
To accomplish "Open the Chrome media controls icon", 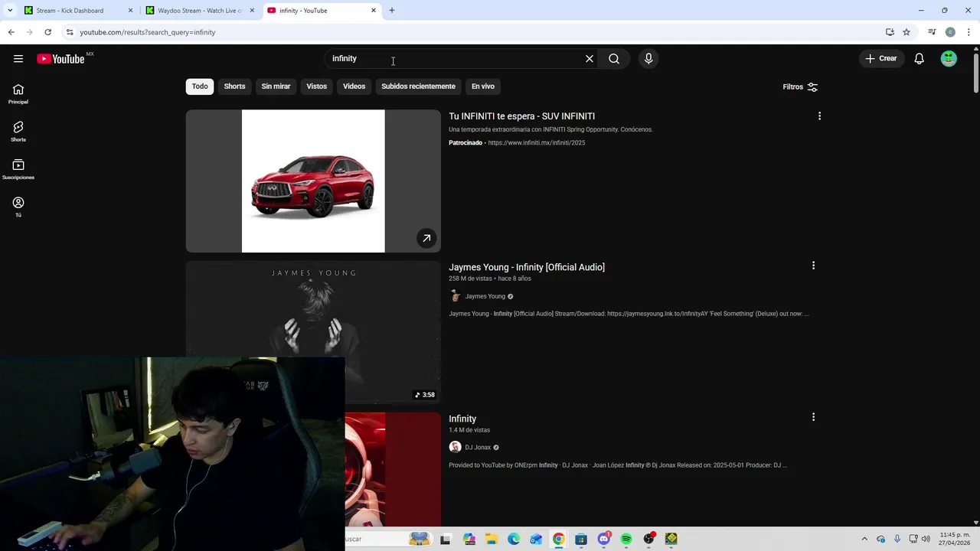I will (932, 32).
